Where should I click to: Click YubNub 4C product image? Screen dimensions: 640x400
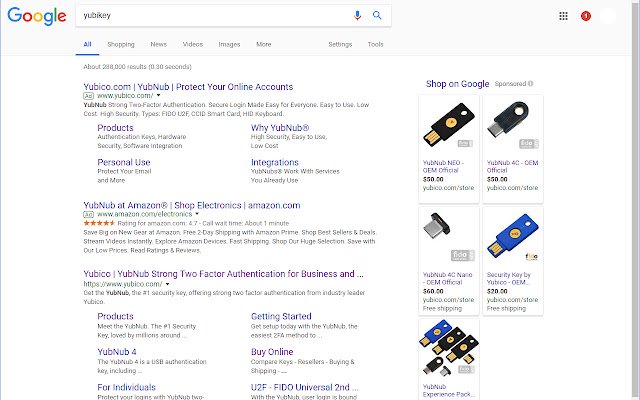pyautogui.click(x=513, y=126)
